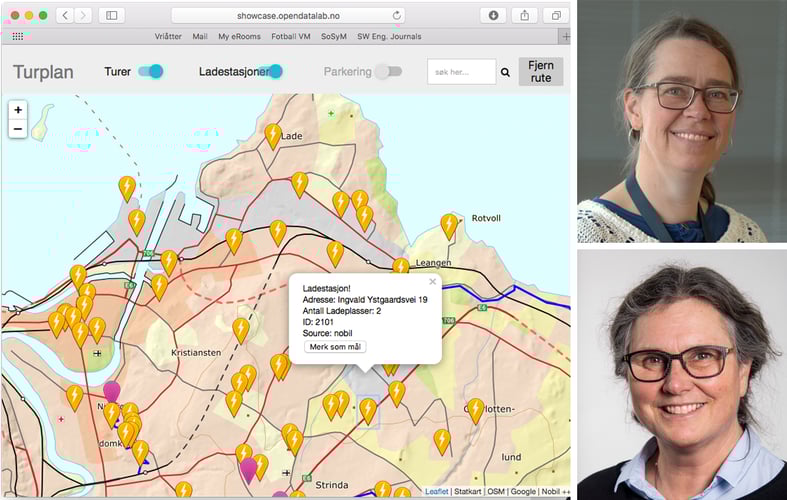Disable the Turer toggle
The width and height of the screenshot is (787, 500).
[150, 71]
